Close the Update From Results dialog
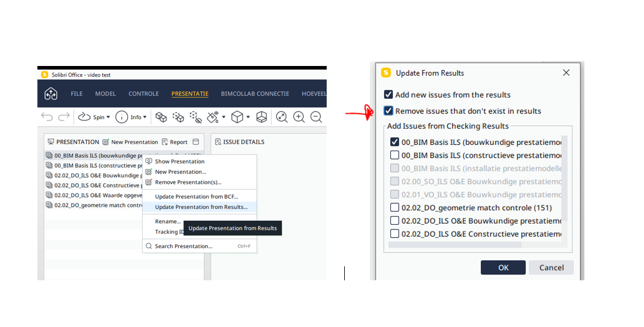 [x=566, y=72]
